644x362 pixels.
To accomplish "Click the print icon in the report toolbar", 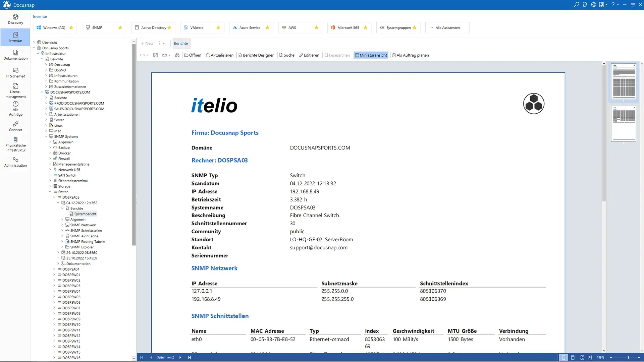I will [177, 55].
